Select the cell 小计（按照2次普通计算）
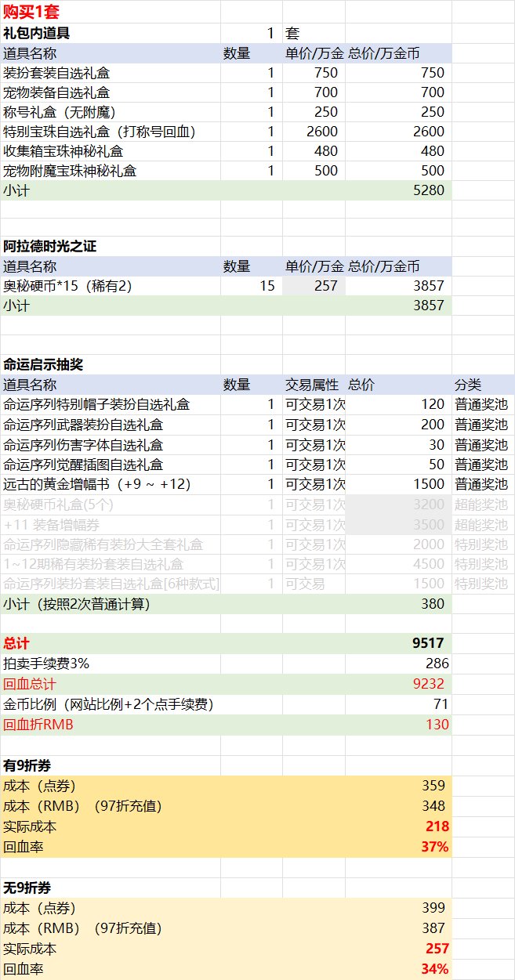Image resolution: width=515 pixels, height=980 pixels. (76, 604)
